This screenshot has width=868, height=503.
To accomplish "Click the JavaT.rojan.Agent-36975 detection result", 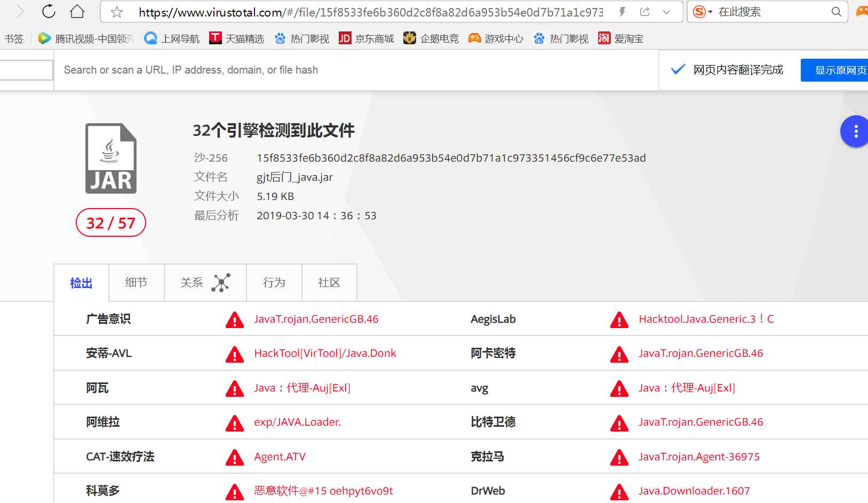I will point(699,457).
